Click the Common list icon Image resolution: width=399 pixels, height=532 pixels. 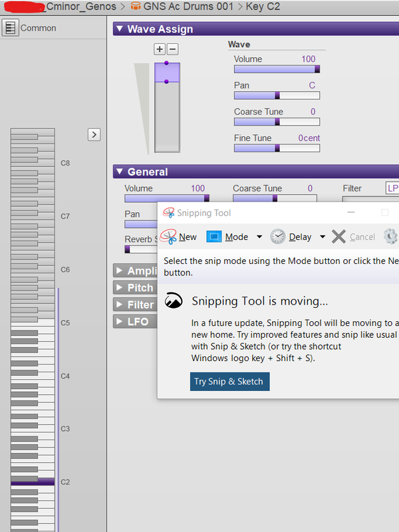[10, 27]
